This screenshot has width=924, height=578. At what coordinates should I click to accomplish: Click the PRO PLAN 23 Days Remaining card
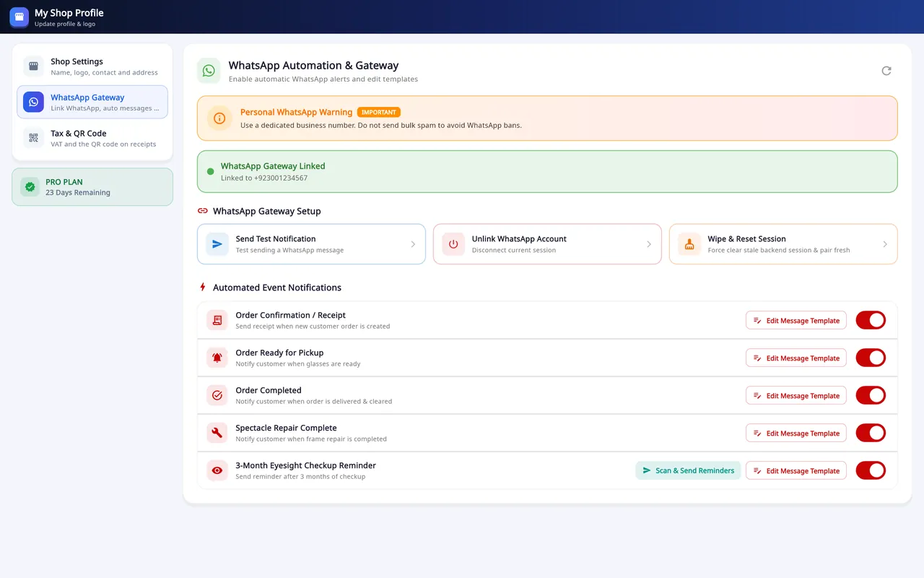pyautogui.click(x=92, y=187)
